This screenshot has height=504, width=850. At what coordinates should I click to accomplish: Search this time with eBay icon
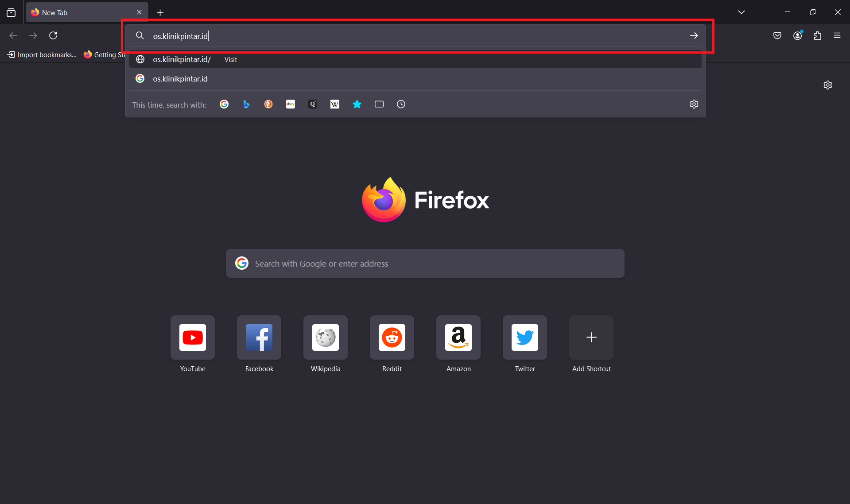click(291, 104)
